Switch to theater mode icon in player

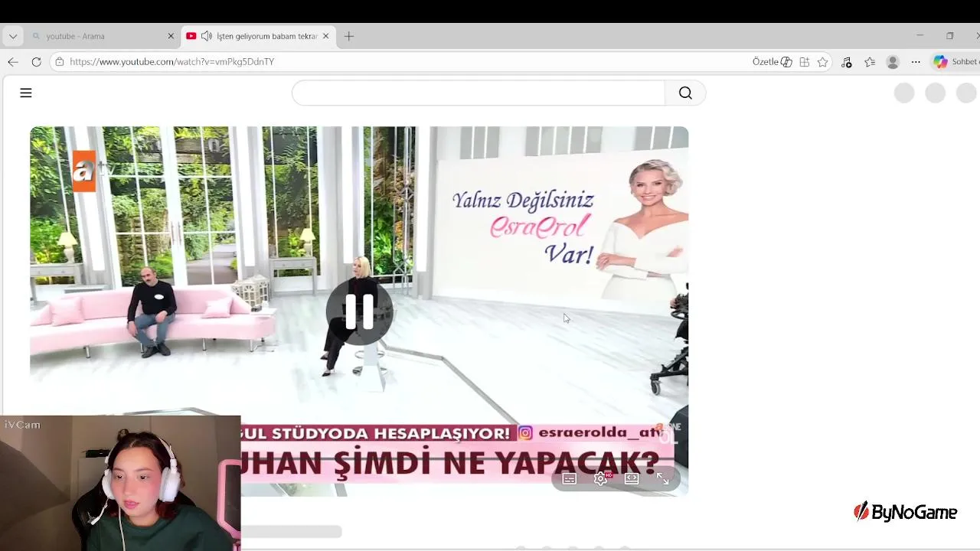[632, 478]
